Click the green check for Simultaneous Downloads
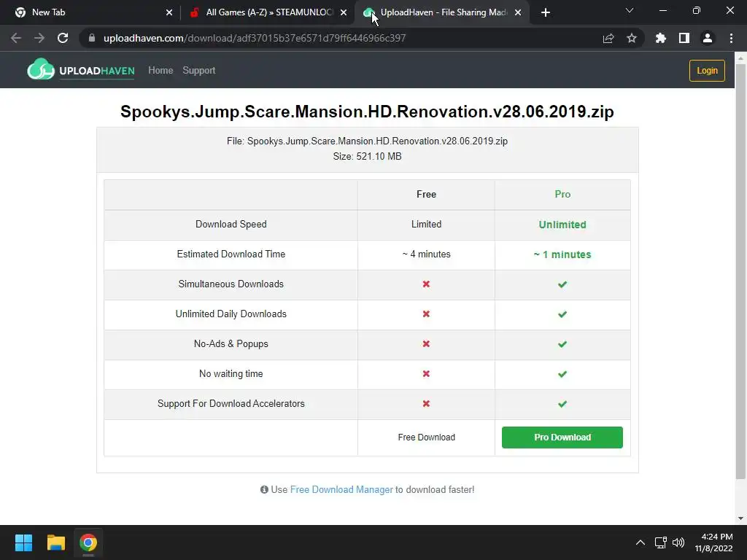The image size is (747, 560). tap(562, 284)
